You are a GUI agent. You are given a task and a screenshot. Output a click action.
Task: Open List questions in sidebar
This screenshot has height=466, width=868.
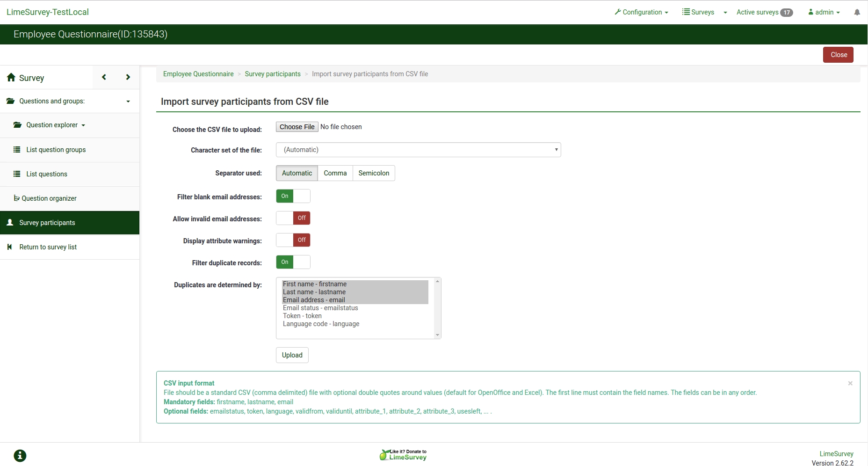(x=70, y=174)
